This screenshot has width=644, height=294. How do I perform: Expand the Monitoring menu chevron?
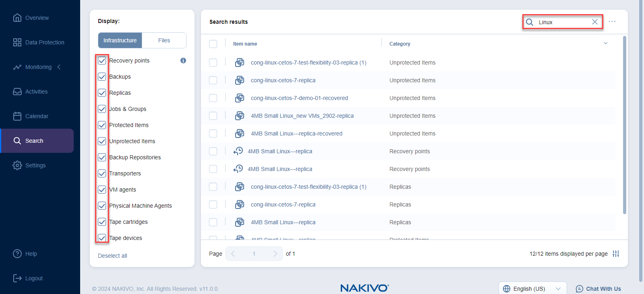click(x=59, y=67)
